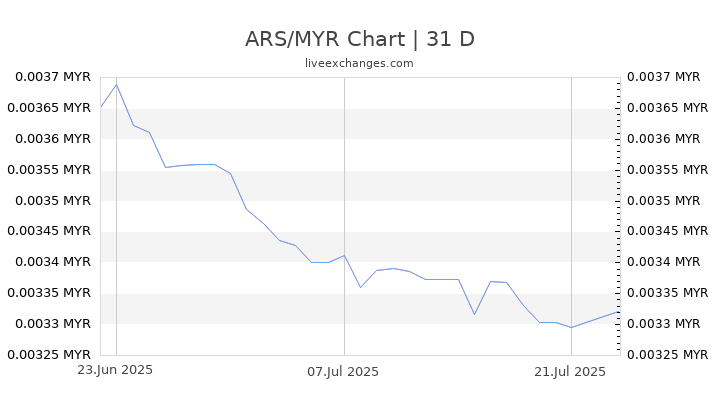Click the ARS/MYR Chart | 31 D title
Viewport: 720px width, 405px height.
(360, 39)
